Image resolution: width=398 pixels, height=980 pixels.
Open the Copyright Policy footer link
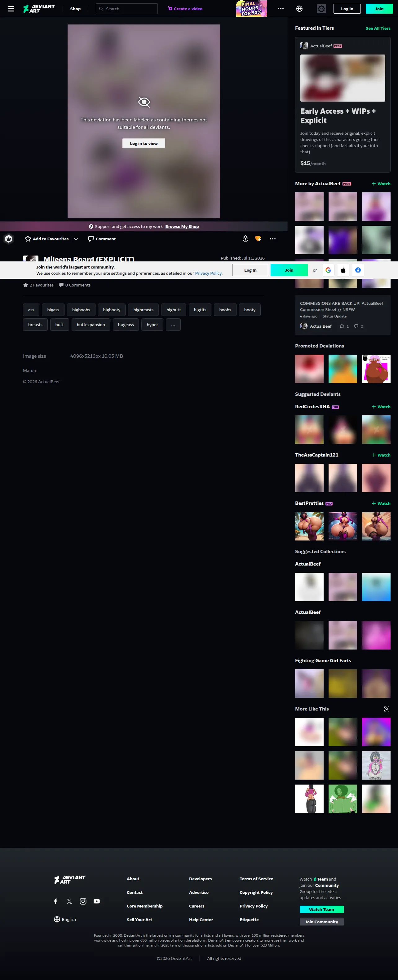tap(256, 893)
